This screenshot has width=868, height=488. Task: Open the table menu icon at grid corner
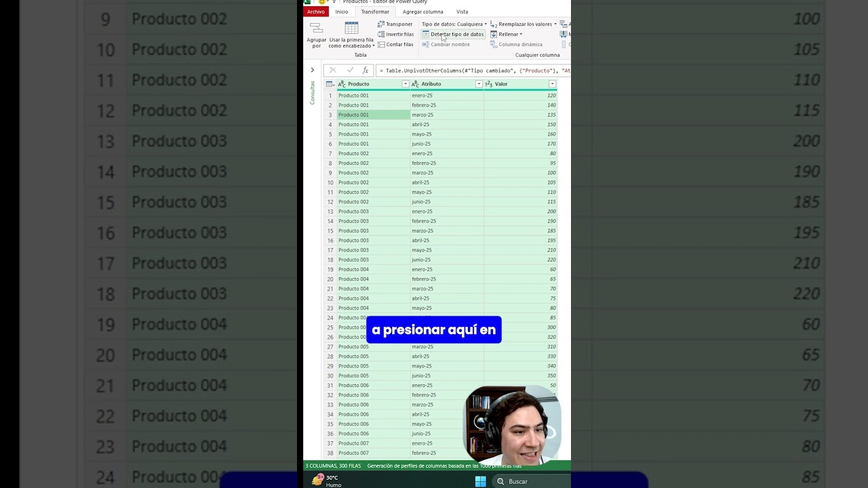coord(330,84)
